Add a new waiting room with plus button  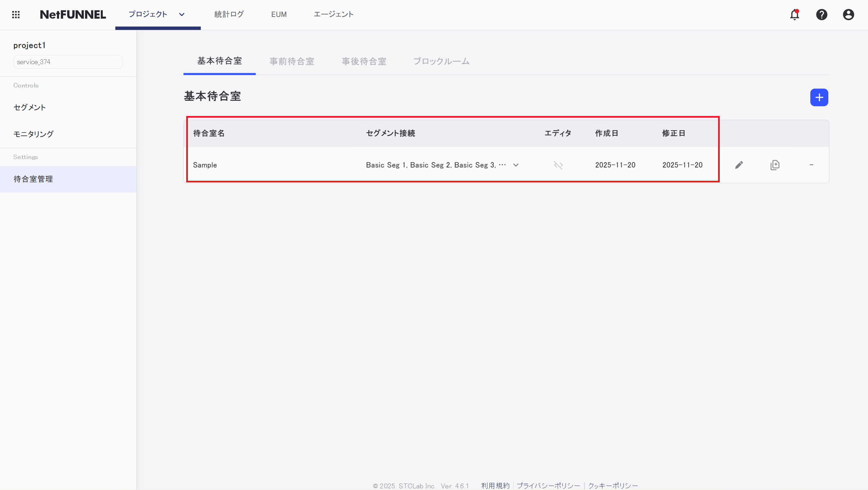coord(819,97)
